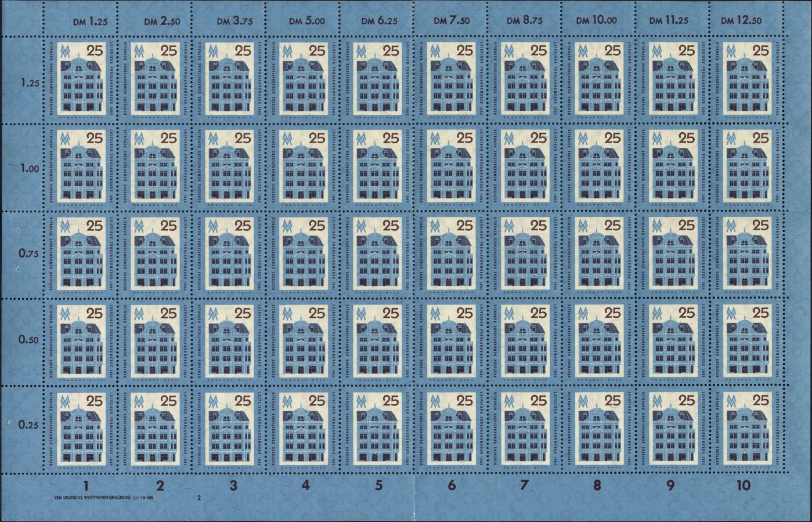Select the "0.25" left margin row label

(x=27, y=425)
